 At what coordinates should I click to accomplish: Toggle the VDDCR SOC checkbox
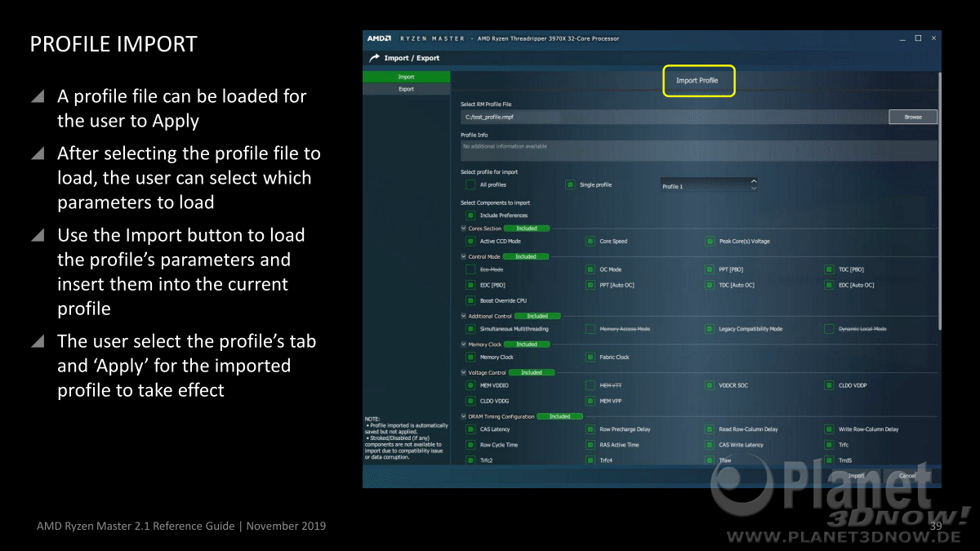710,385
